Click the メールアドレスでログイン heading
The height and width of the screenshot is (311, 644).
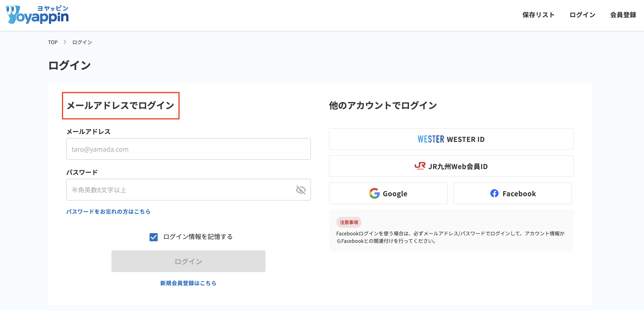(x=121, y=105)
